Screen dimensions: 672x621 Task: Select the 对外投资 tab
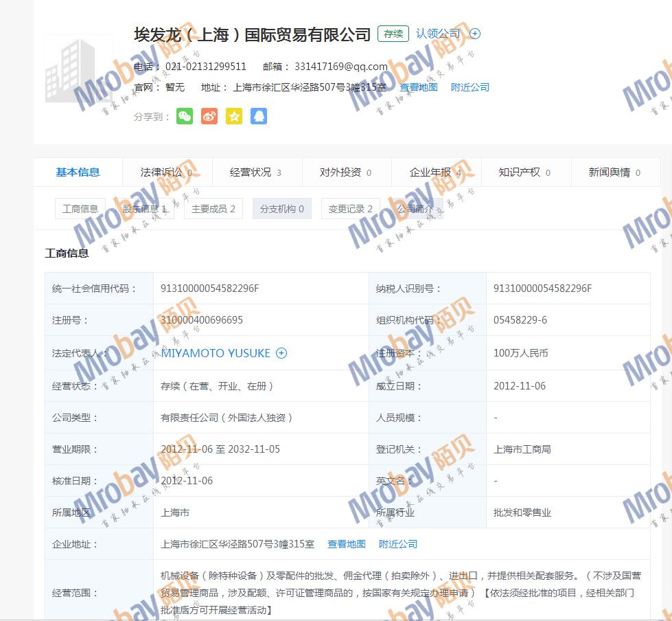345,172
